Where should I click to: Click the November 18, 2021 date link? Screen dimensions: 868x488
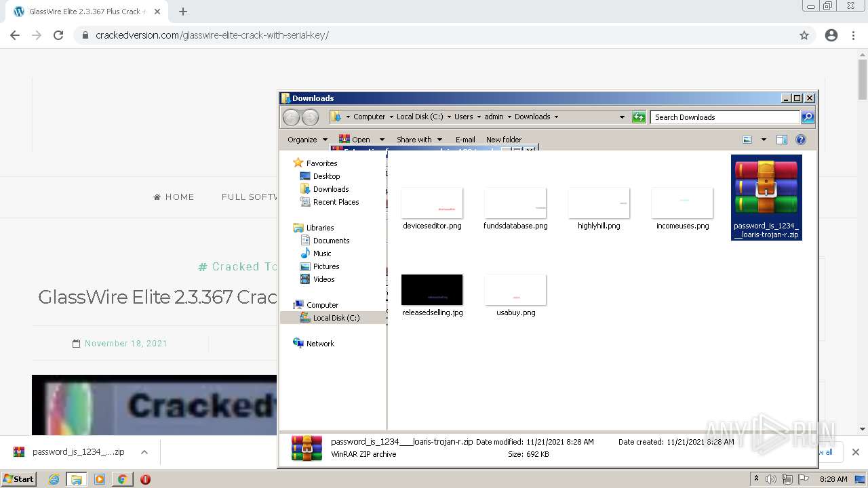click(x=126, y=344)
